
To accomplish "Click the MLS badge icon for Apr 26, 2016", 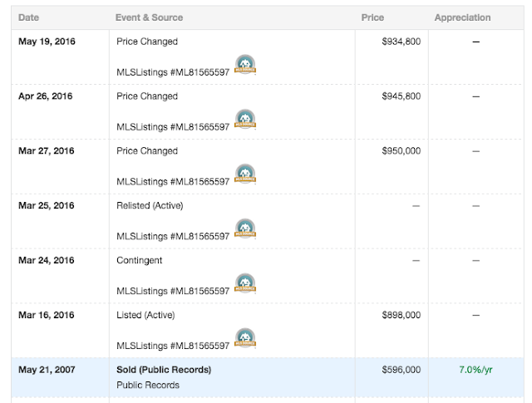I will (245, 120).
